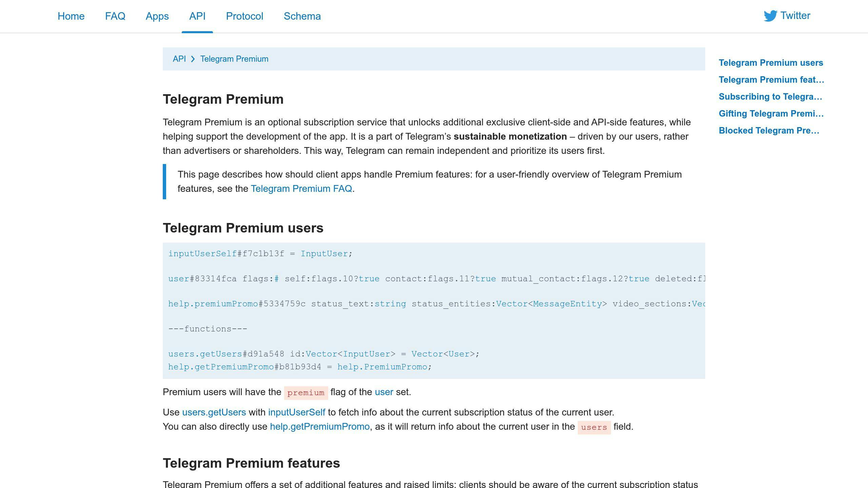
Task: Click the Telegram Premium feat... sidebar link
Action: pos(771,79)
